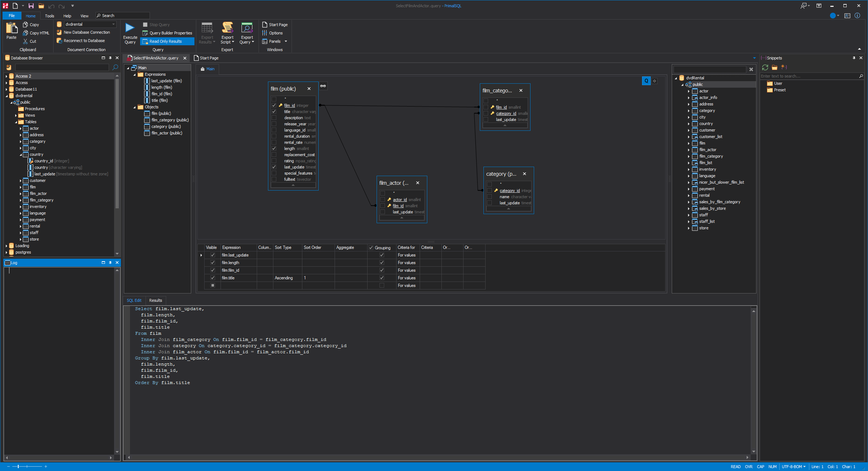Click the feedback person icon in title bar
The height and width of the screenshot is (471, 868).
[803, 6]
